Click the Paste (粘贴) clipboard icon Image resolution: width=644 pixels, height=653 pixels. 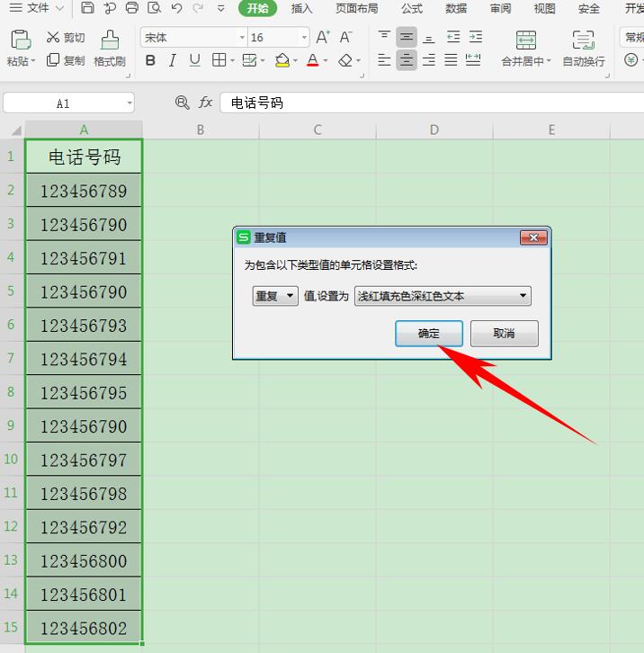coord(20,40)
